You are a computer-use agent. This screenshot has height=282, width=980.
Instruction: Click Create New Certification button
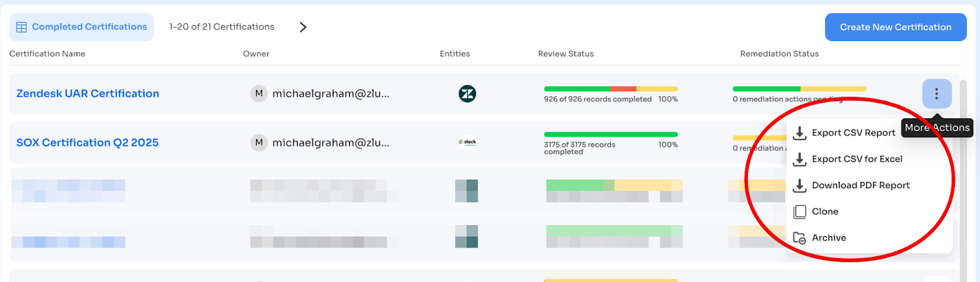click(895, 27)
